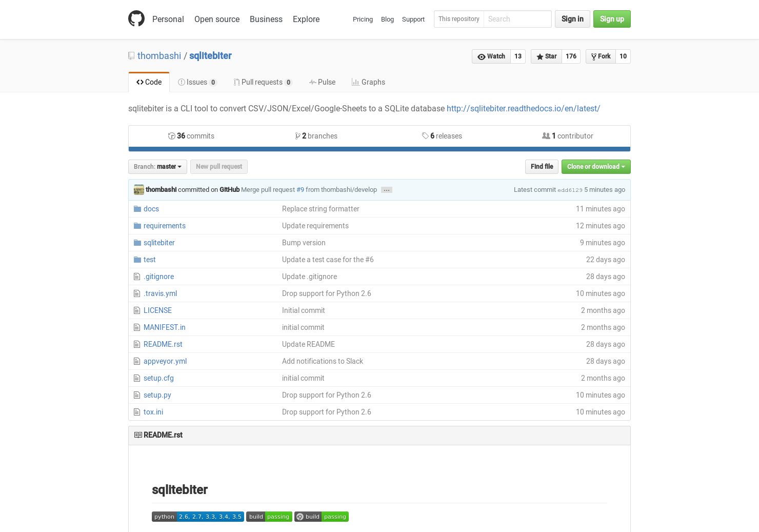759x532 pixels.
Task: Open the sqlitebiter repository title link
Action: 210,56
